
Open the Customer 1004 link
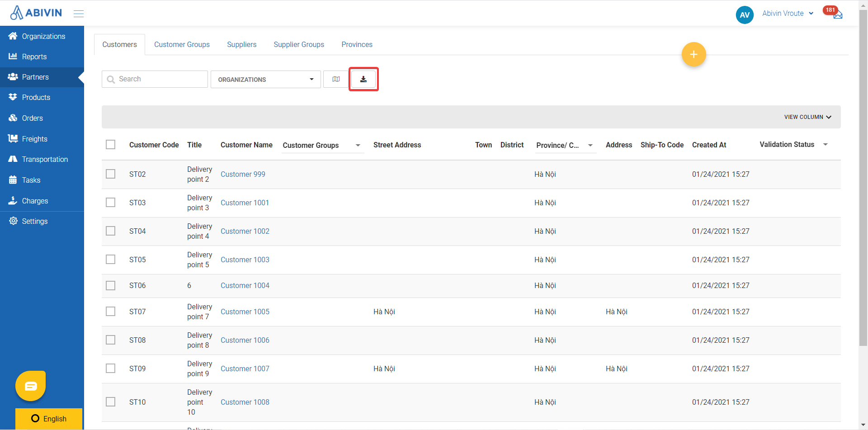[245, 285]
